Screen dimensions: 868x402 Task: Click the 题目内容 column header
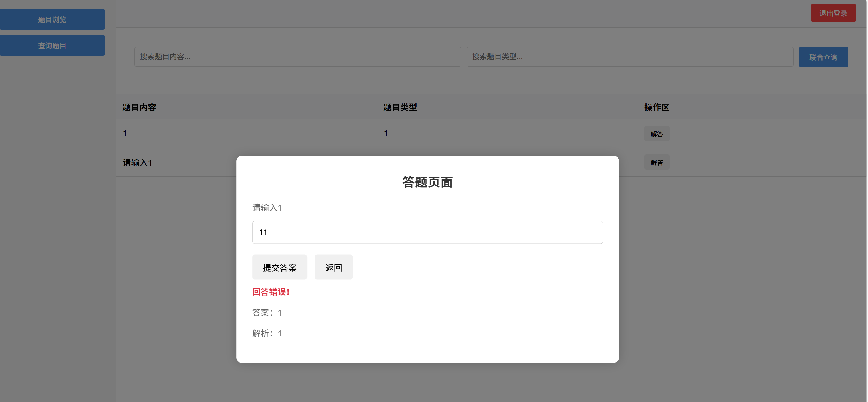click(x=139, y=107)
